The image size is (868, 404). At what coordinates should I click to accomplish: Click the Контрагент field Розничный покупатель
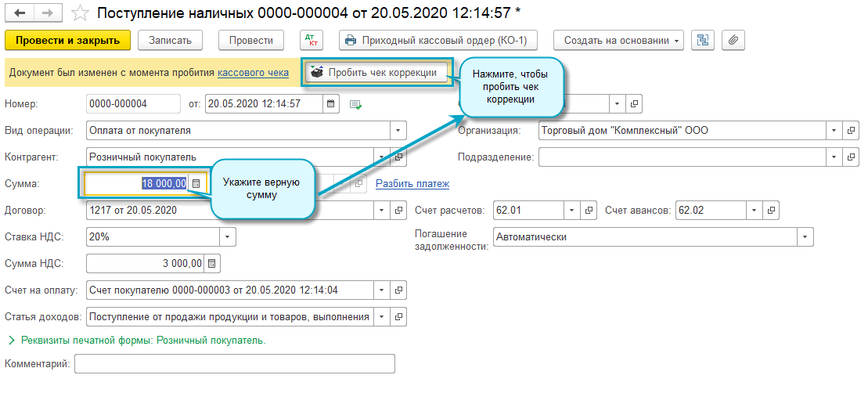point(231,157)
